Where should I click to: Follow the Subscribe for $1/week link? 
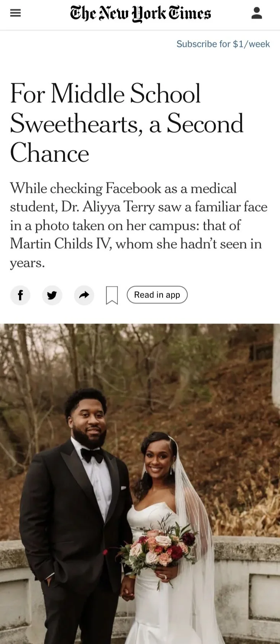[223, 44]
